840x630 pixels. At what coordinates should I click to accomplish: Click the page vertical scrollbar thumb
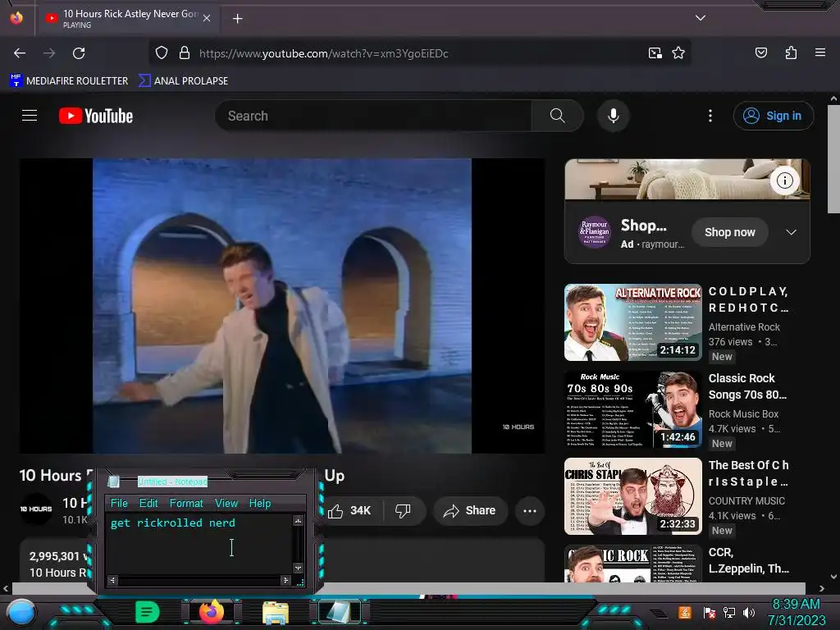pyautogui.click(x=833, y=159)
